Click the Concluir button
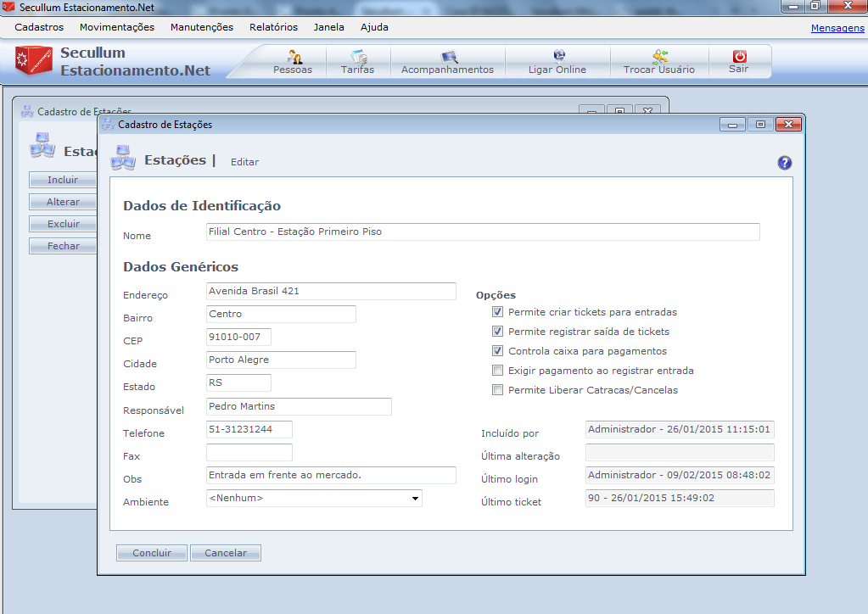 click(152, 553)
